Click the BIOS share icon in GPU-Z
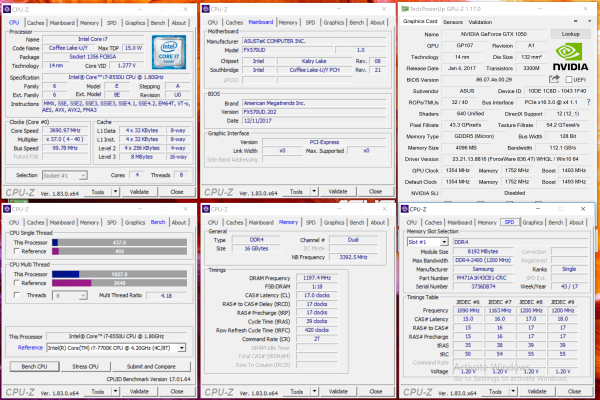The image size is (600, 400). pyautogui.click(x=554, y=79)
